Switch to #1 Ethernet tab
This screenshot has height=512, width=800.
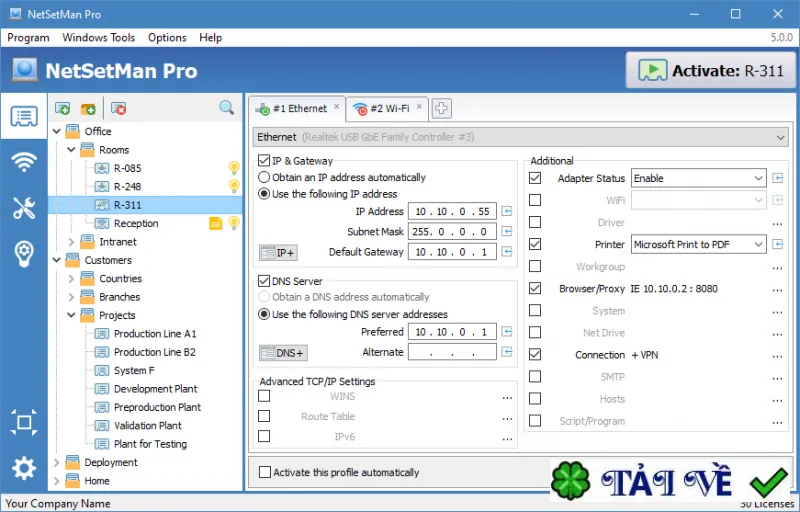point(296,108)
